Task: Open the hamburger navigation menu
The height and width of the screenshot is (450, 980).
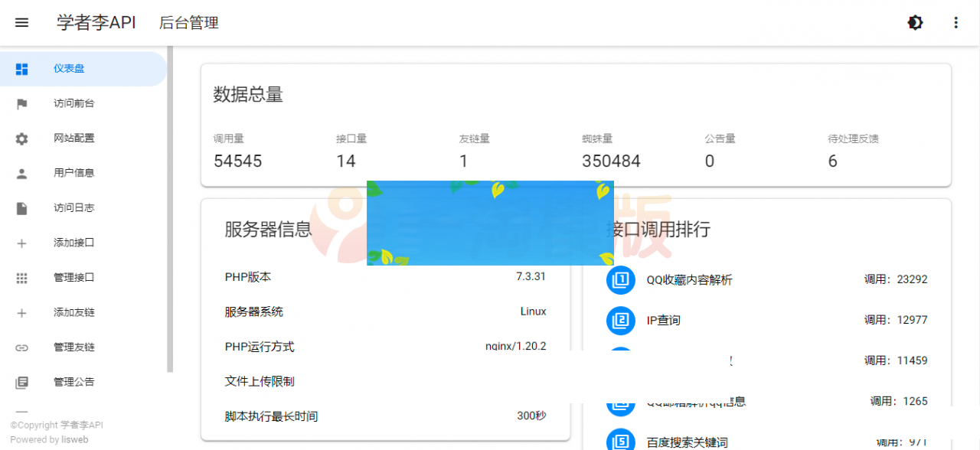Action: pos(21,22)
